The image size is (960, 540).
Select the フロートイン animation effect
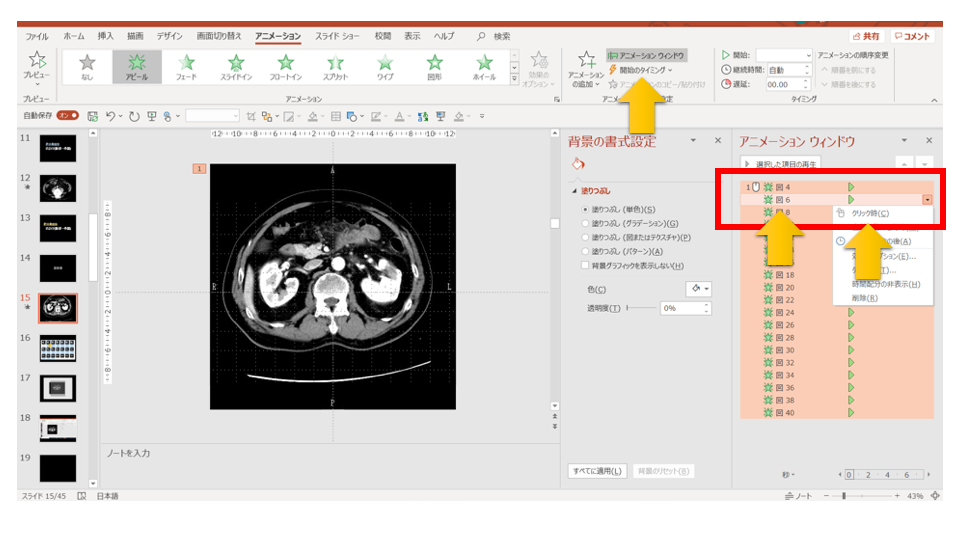click(285, 66)
